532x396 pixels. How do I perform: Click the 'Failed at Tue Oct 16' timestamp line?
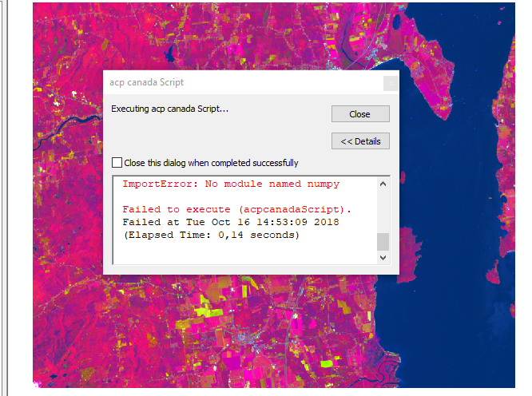click(x=226, y=222)
